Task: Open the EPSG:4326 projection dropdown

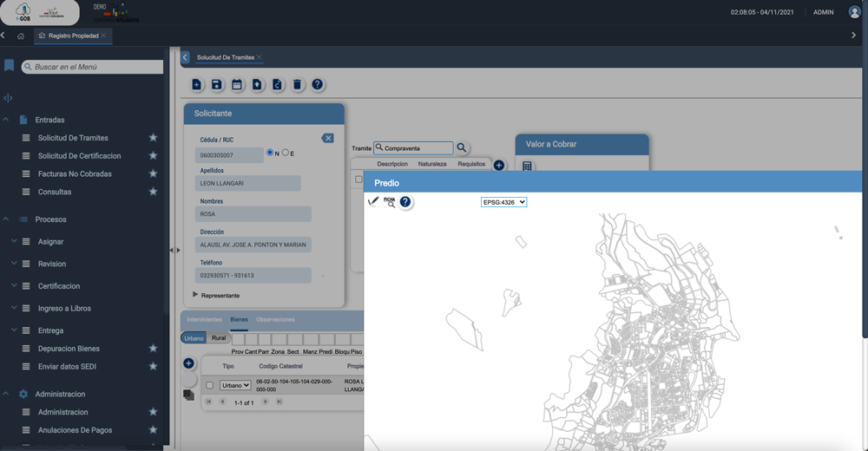Action: [503, 202]
